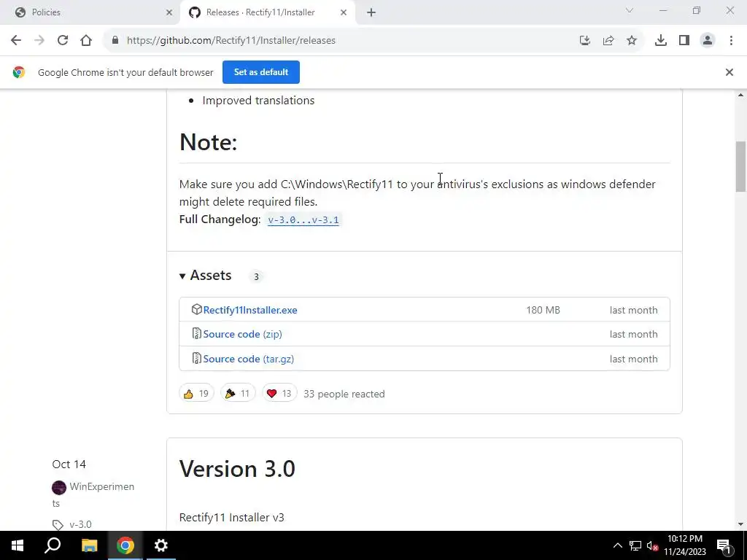View site security lock information
This screenshot has width=747, height=560.
[x=115, y=41]
